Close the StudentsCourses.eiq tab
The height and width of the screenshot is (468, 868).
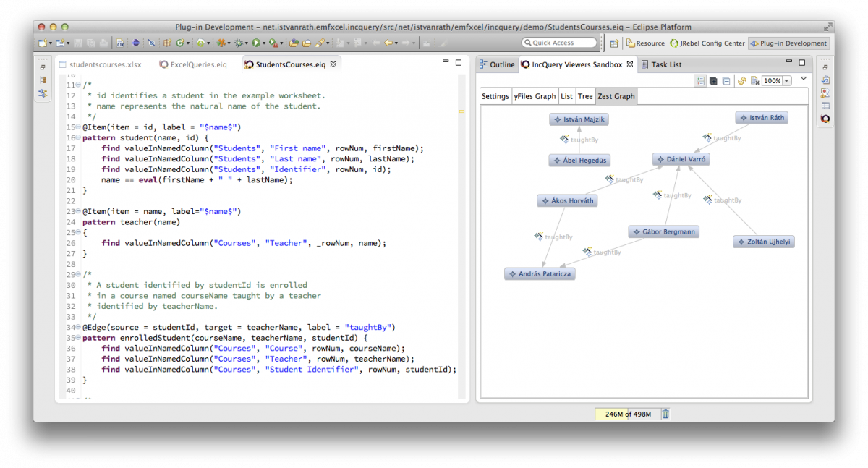[333, 64]
